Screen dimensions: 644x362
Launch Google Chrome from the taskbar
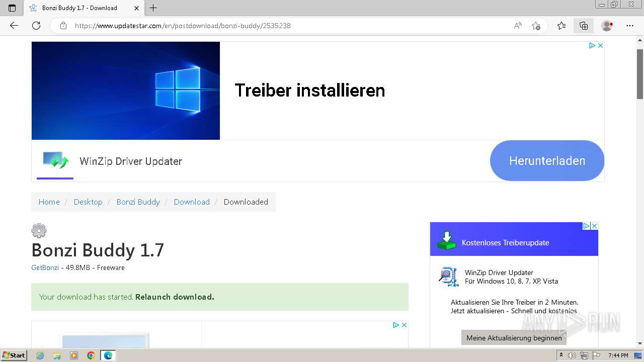click(91, 355)
